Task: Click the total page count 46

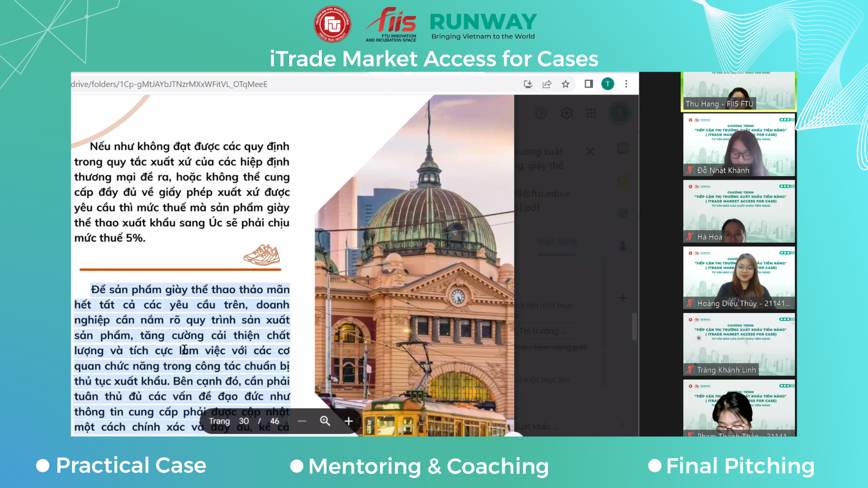Action: point(274,421)
